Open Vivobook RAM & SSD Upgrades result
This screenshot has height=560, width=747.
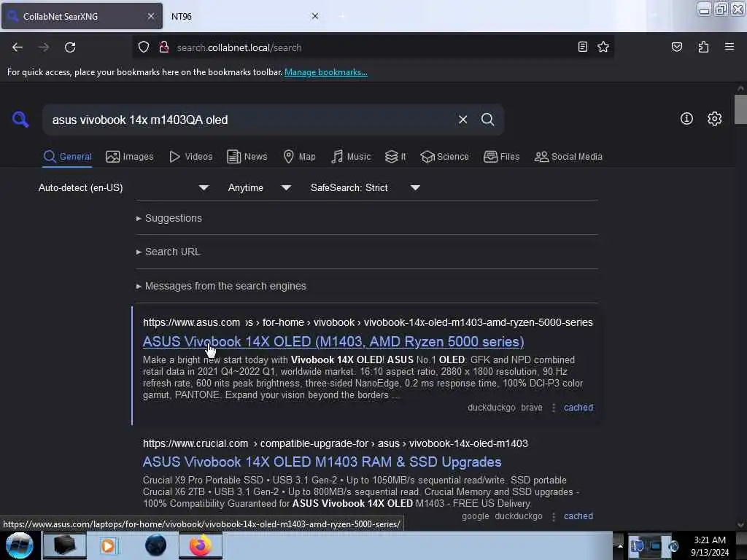[x=322, y=462]
